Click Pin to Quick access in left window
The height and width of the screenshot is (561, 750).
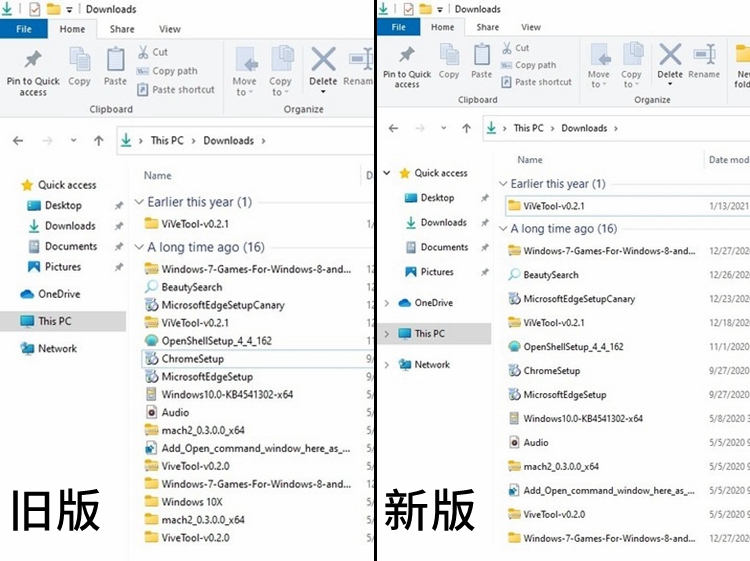tap(33, 72)
